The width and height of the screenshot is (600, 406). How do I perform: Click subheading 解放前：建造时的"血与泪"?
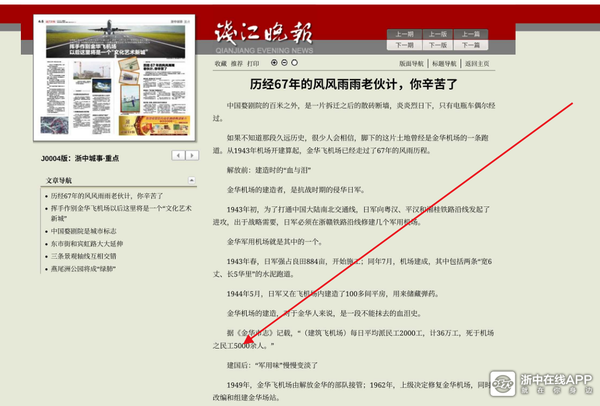pyautogui.click(x=269, y=170)
